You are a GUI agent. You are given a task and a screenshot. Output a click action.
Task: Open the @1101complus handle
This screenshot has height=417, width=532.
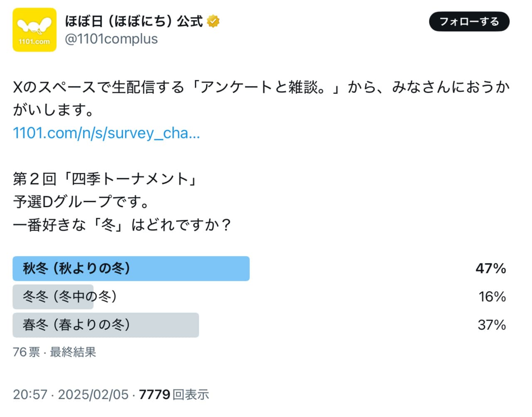(x=111, y=39)
